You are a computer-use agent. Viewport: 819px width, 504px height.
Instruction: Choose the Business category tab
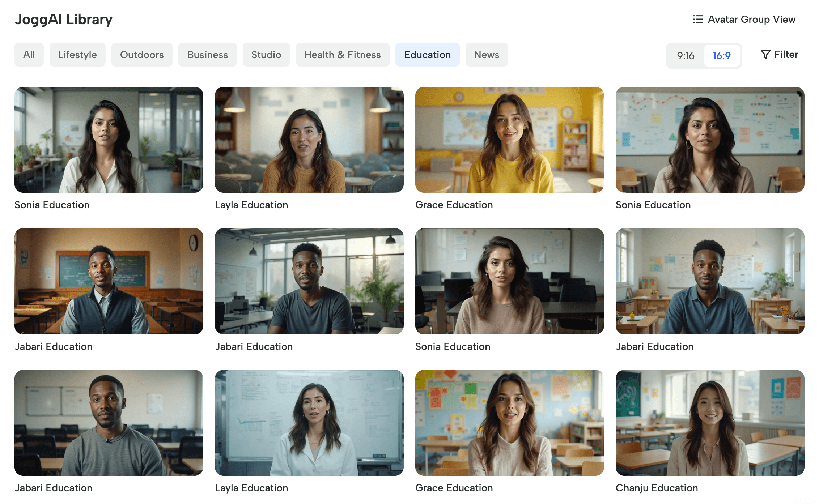click(208, 55)
